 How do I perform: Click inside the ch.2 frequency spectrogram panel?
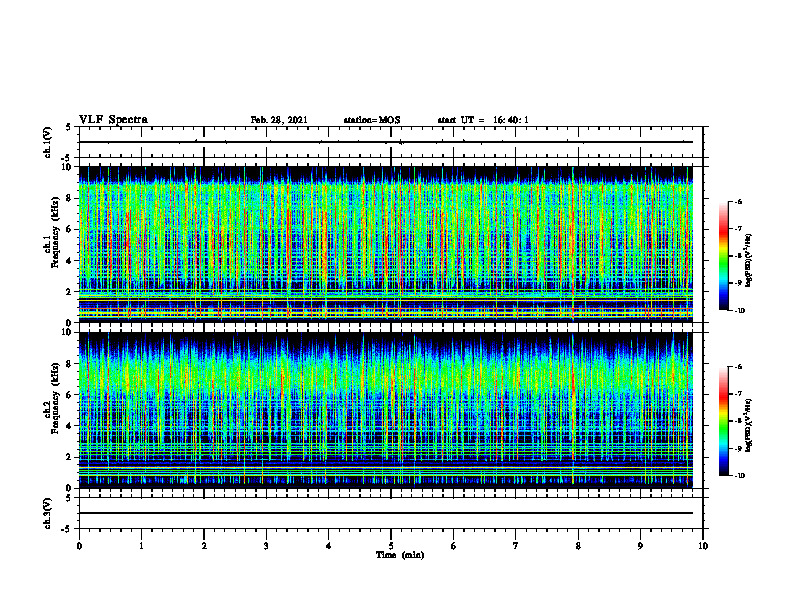pos(385,410)
